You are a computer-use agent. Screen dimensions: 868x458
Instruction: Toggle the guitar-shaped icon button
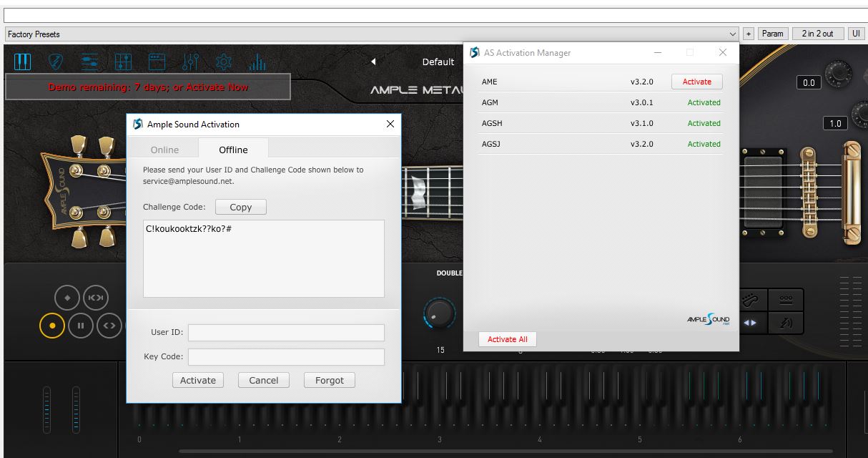(749, 300)
